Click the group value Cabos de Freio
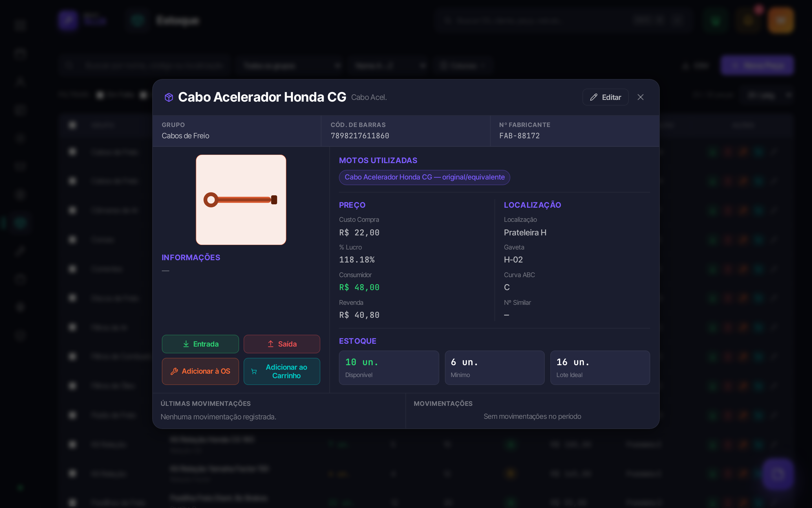 click(186, 136)
